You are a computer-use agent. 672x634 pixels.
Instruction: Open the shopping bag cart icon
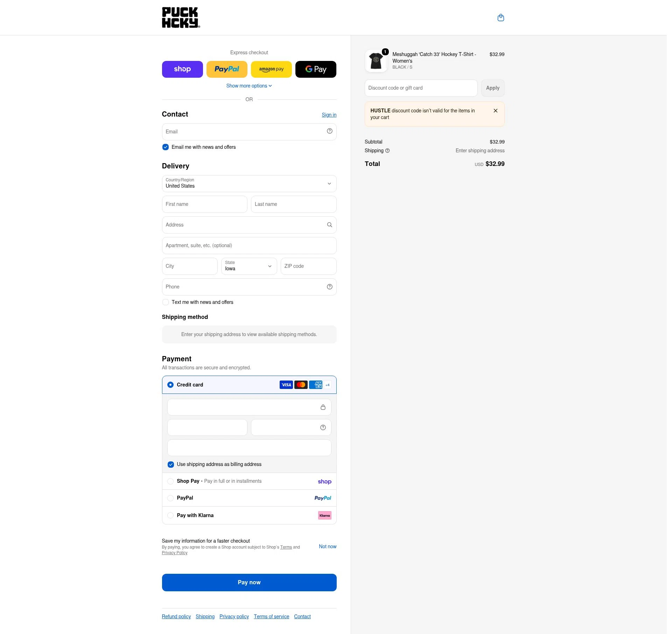(x=500, y=18)
